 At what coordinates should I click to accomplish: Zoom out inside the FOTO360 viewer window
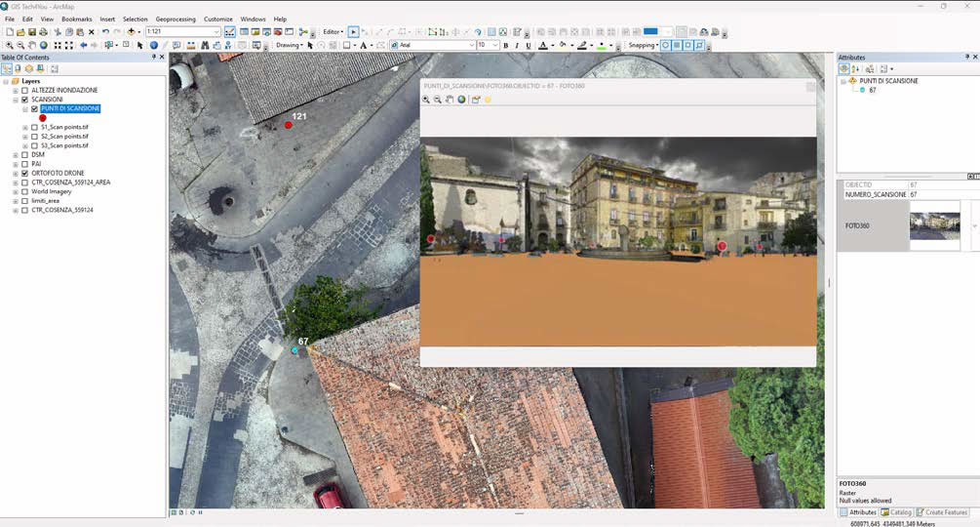(438, 100)
